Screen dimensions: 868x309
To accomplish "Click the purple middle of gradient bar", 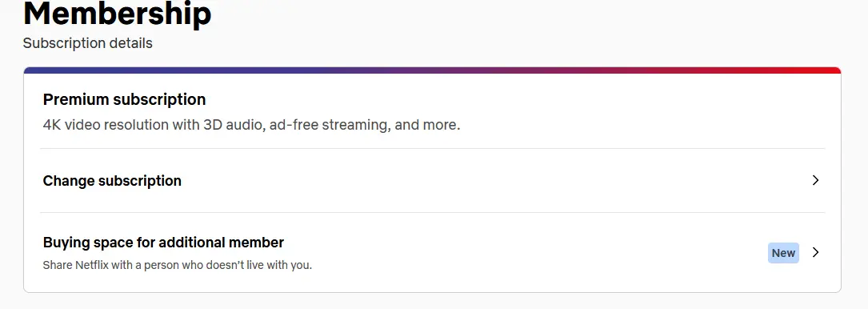I will pos(432,70).
